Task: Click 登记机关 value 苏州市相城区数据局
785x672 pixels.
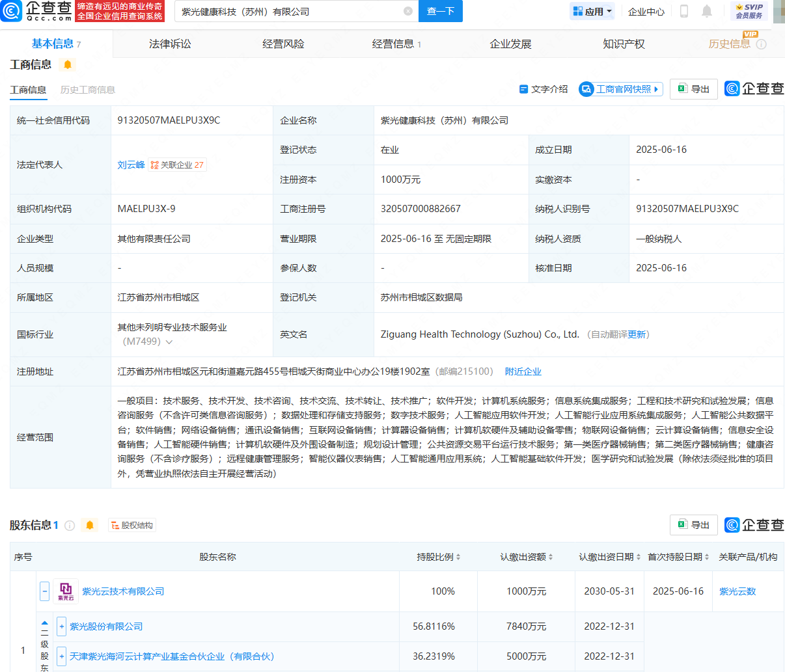Action: [422, 297]
